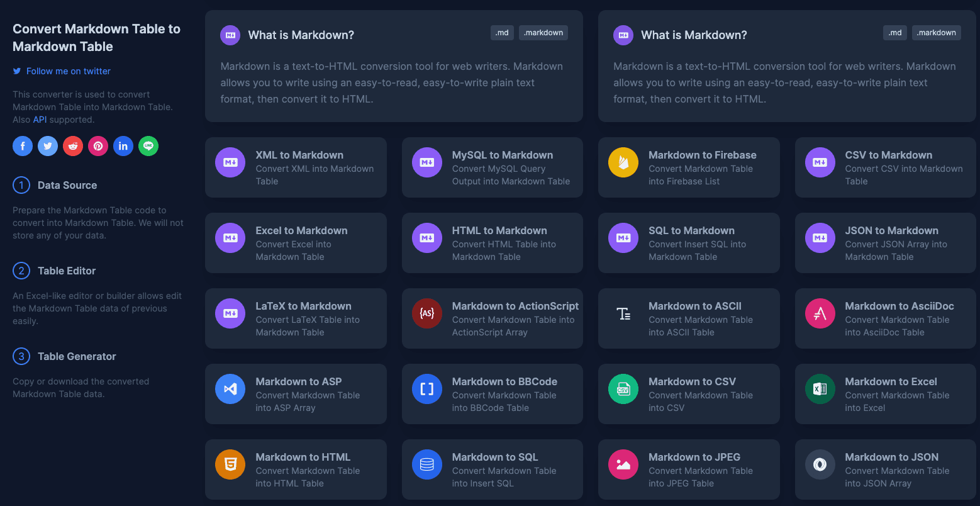Viewport: 980px width, 506px height.
Task: Click the BBCode brackets icon
Action: point(427,389)
